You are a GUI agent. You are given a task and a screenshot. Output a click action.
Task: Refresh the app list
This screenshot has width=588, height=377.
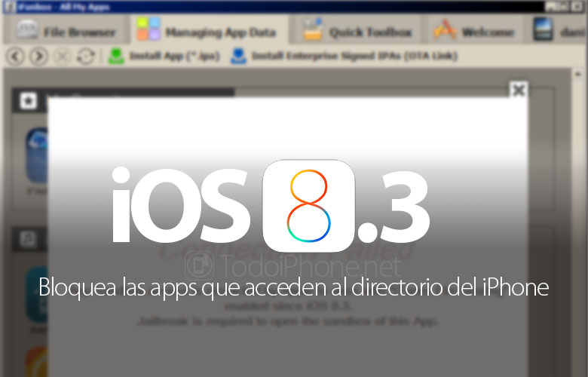pyautogui.click(x=86, y=57)
